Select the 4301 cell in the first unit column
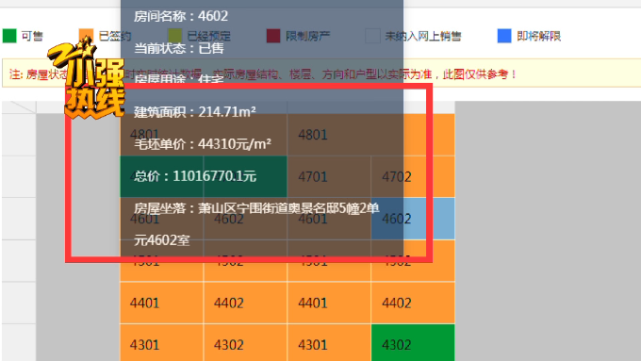 pos(161,343)
